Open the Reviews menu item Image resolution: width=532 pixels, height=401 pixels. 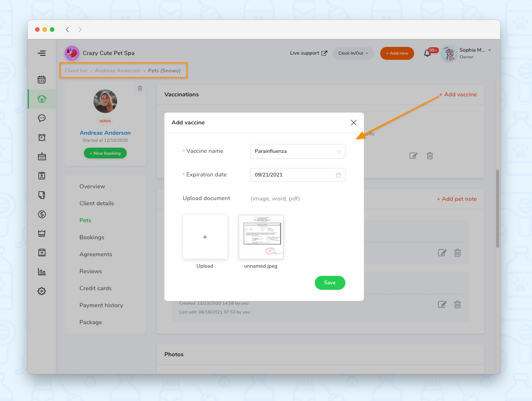tap(91, 271)
